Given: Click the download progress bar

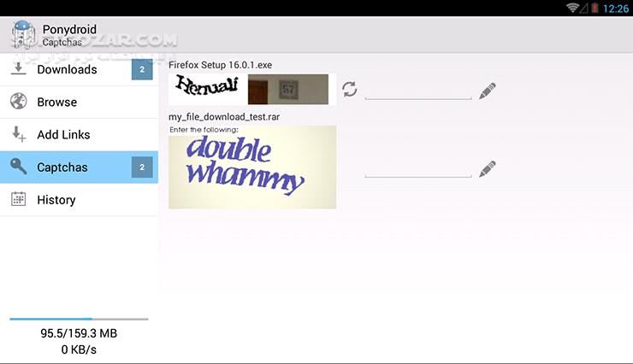Looking at the screenshot, I should point(79,319).
